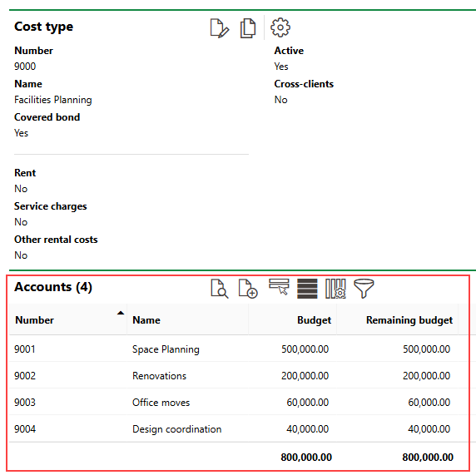Screen dimensions: 476x475
Task: Add a new account with the plus icon
Action: 248,289
